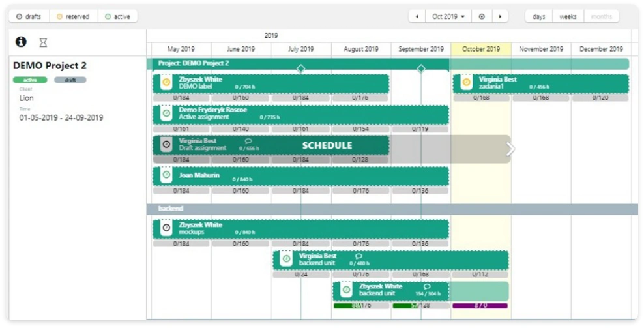Click the DEMO Project 2 title
This screenshot has height=328, width=644.
pos(50,66)
